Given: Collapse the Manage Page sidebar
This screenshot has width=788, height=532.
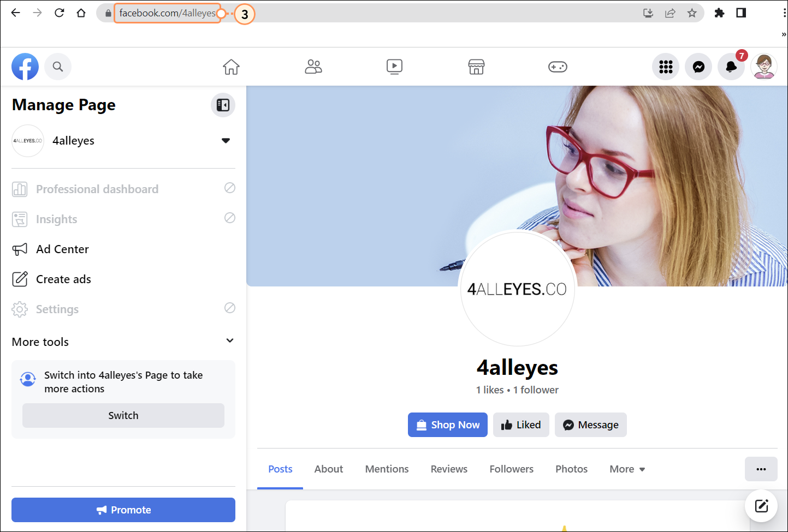Looking at the screenshot, I should coord(223,105).
